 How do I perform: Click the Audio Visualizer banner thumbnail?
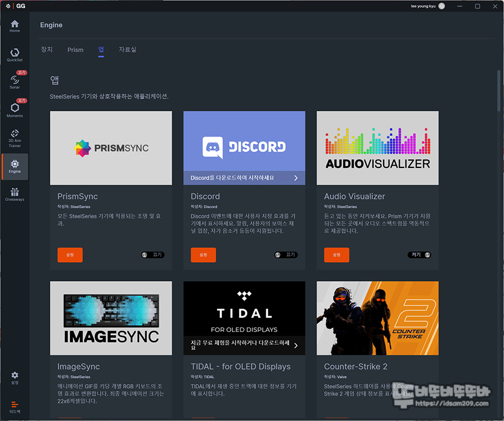tap(377, 148)
